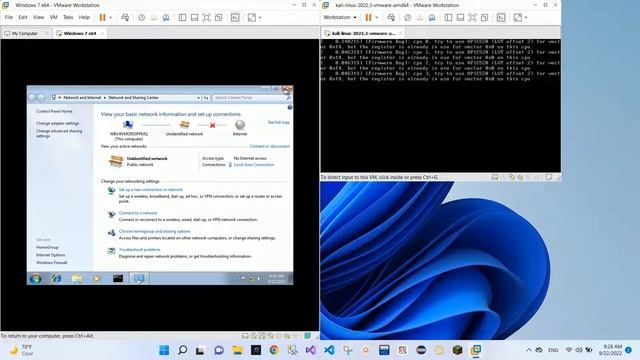The width and height of the screenshot is (640, 360).
Task: Click Troubleshoot problems link
Action: pyautogui.click(x=140, y=250)
